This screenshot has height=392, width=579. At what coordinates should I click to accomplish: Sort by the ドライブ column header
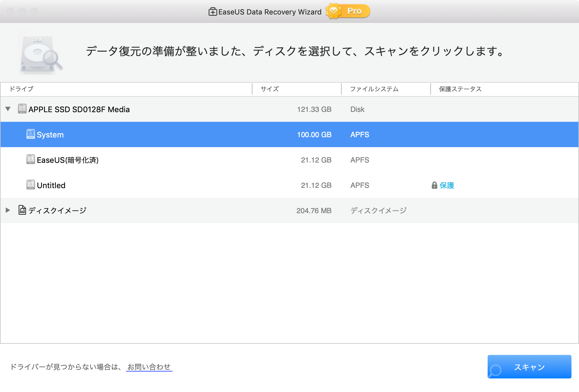(126, 89)
